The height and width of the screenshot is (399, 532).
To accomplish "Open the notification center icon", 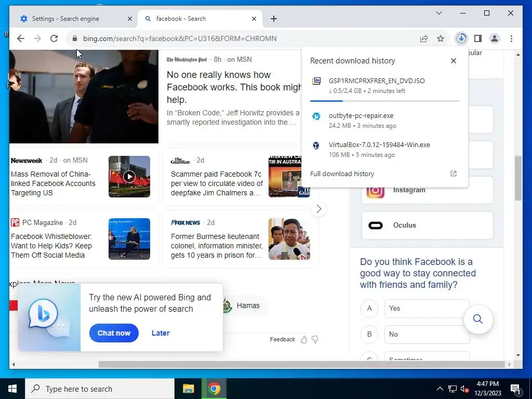I will [x=515, y=389].
